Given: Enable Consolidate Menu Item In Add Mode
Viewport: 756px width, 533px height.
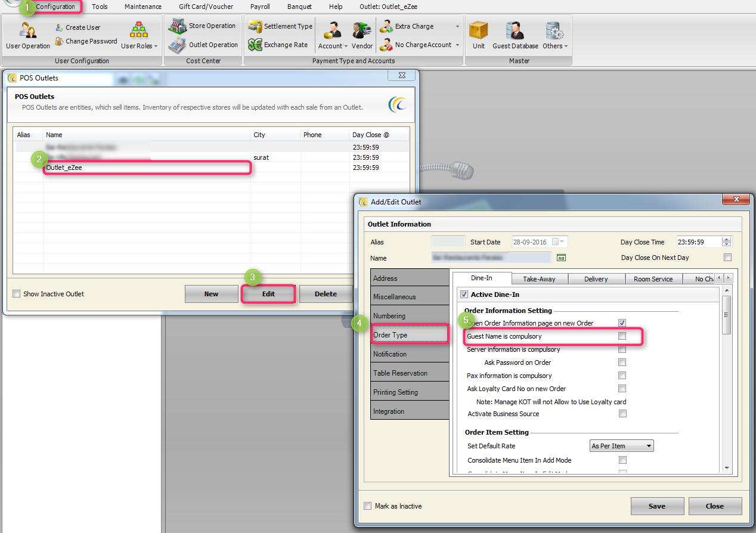Looking at the screenshot, I should (622, 460).
